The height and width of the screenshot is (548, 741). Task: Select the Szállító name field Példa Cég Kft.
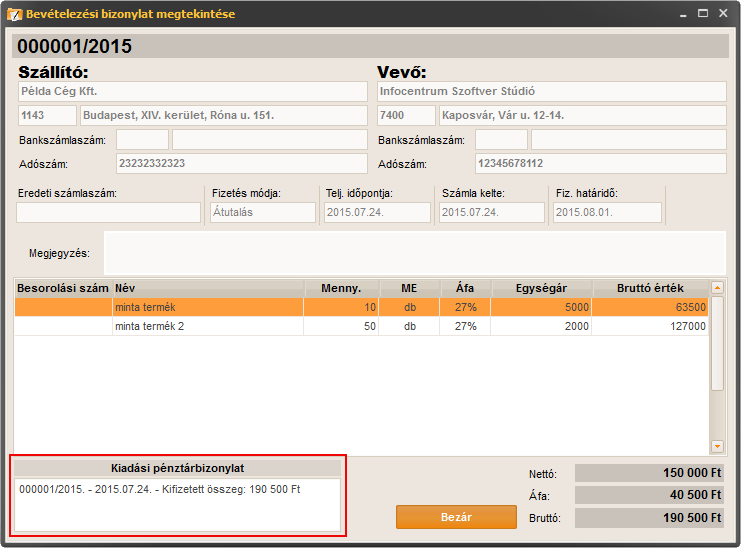[193, 92]
